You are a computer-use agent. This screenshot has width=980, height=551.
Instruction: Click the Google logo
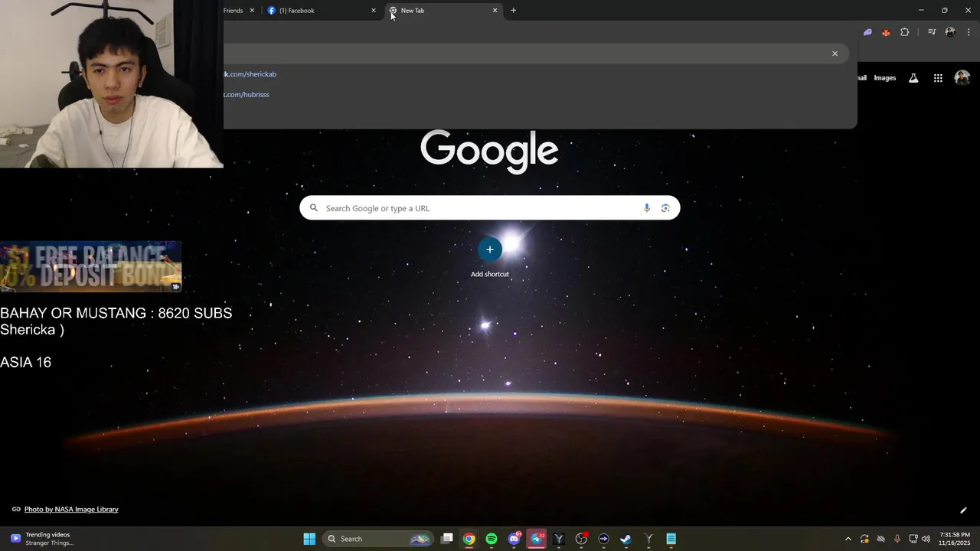pyautogui.click(x=489, y=151)
